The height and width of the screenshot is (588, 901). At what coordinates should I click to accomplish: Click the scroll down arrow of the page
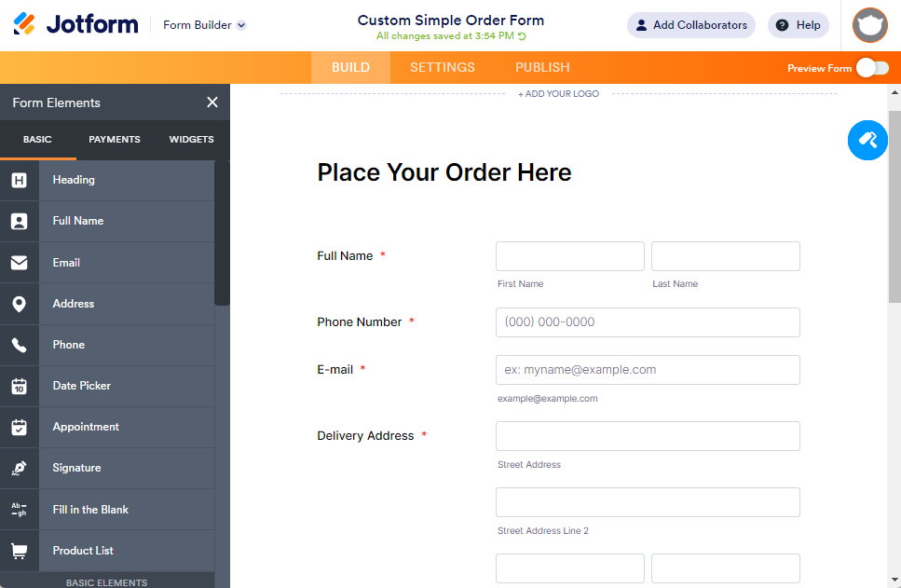[894, 580]
